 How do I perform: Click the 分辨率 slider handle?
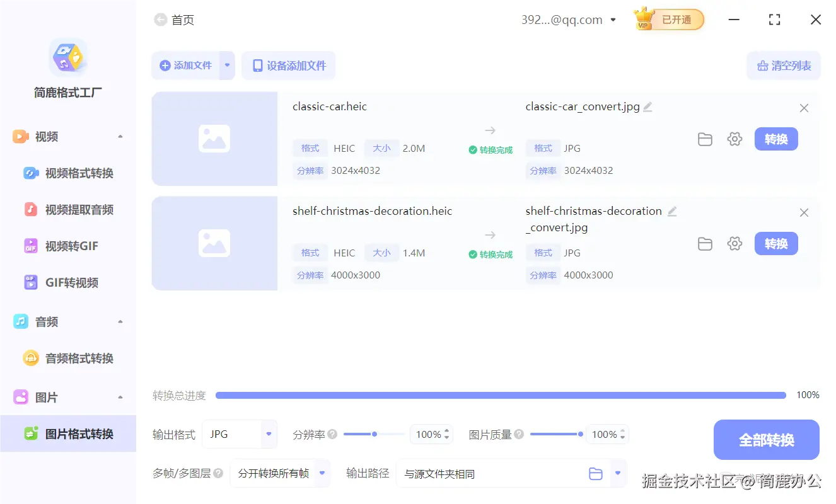[374, 434]
